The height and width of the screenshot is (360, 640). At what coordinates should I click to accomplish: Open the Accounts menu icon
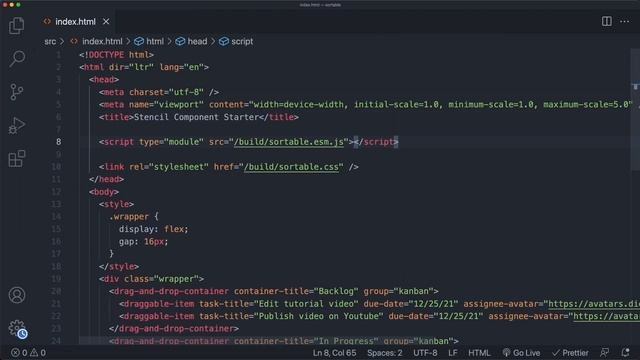[17, 295]
